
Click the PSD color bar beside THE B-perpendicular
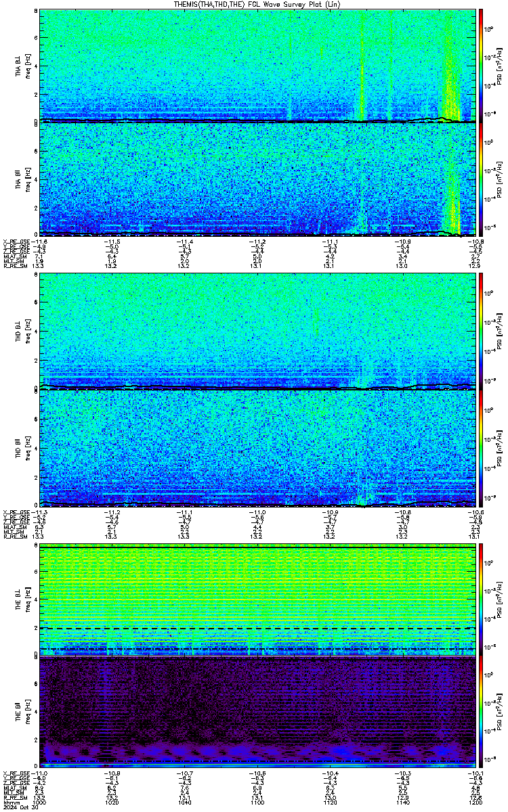[x=481, y=600]
